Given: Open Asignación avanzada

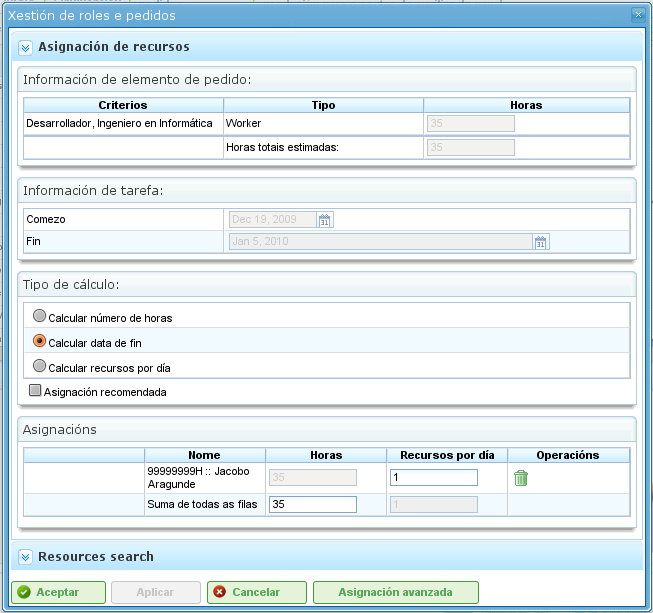Looking at the screenshot, I should pos(396,592).
